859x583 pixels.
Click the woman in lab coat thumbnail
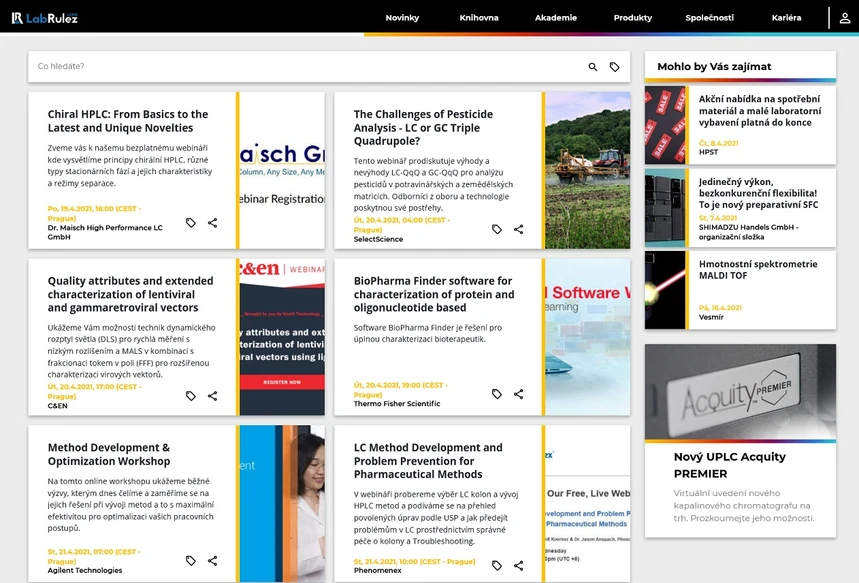(x=282, y=504)
